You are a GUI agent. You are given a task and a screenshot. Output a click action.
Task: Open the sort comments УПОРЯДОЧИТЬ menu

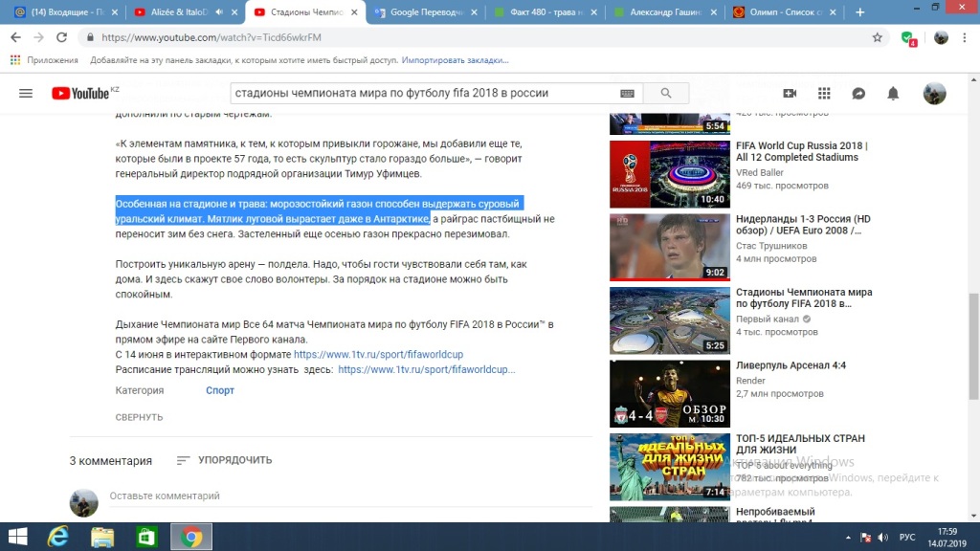(x=224, y=460)
